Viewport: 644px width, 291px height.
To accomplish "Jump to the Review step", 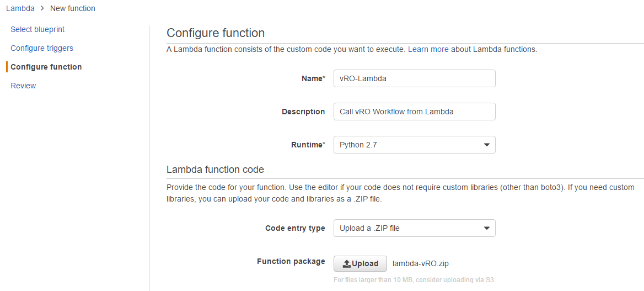I will tap(23, 86).
